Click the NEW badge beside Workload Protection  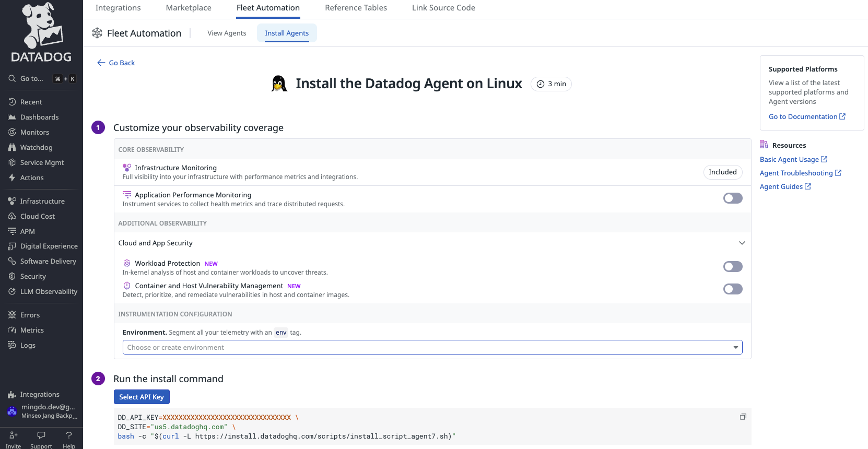(x=211, y=264)
